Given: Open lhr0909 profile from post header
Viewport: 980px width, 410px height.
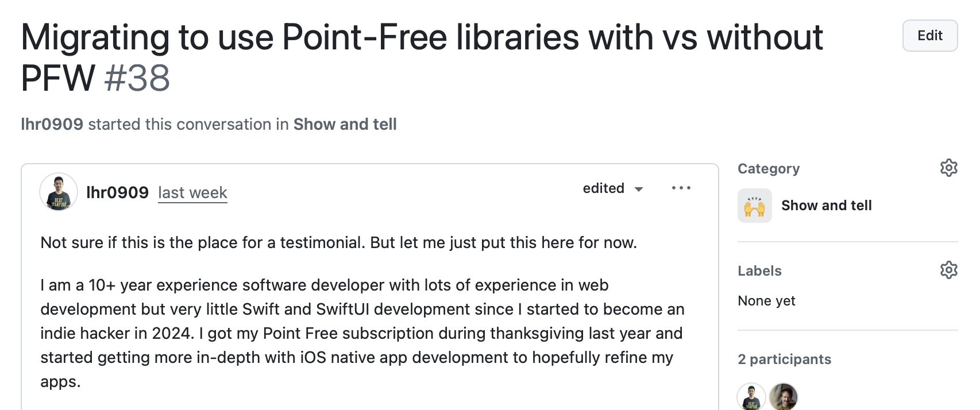Looking at the screenshot, I should [x=117, y=192].
